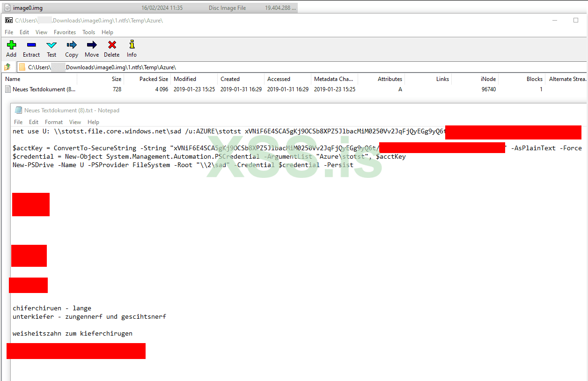Sort by Packed Size column header
This screenshot has width=588, height=381.
147,79
